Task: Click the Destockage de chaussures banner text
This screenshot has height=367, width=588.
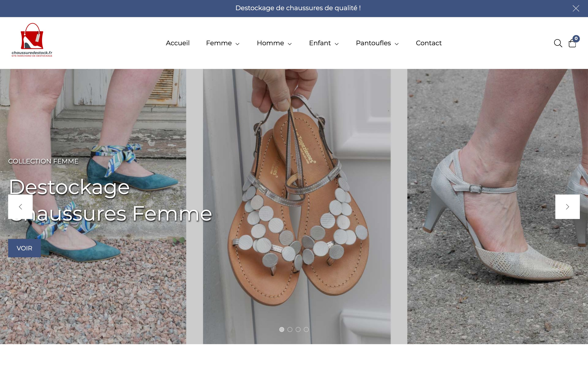Action: [298, 8]
